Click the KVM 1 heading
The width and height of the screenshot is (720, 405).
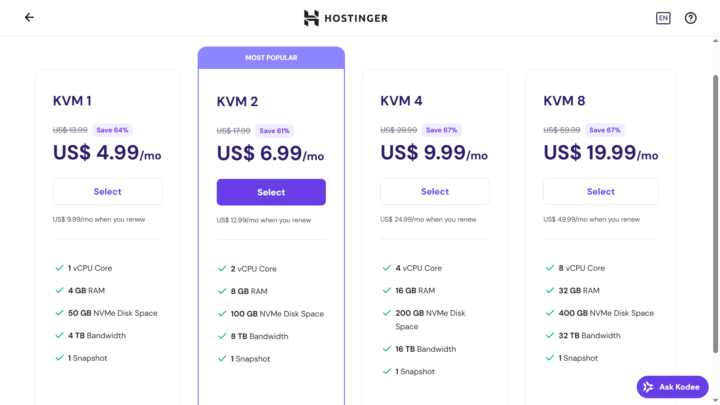pyautogui.click(x=72, y=101)
